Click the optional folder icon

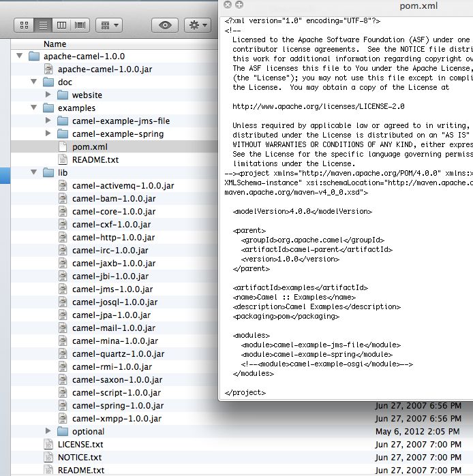[63, 431]
